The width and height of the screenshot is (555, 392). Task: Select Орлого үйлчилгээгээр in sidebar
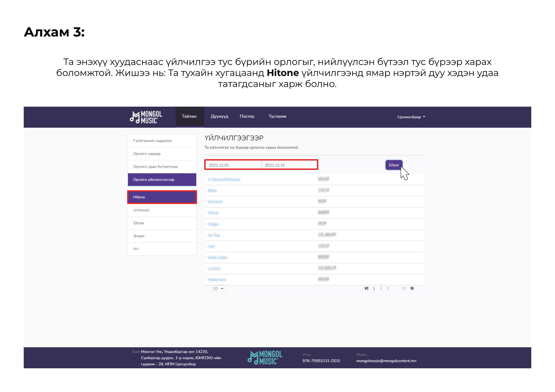tap(162, 180)
